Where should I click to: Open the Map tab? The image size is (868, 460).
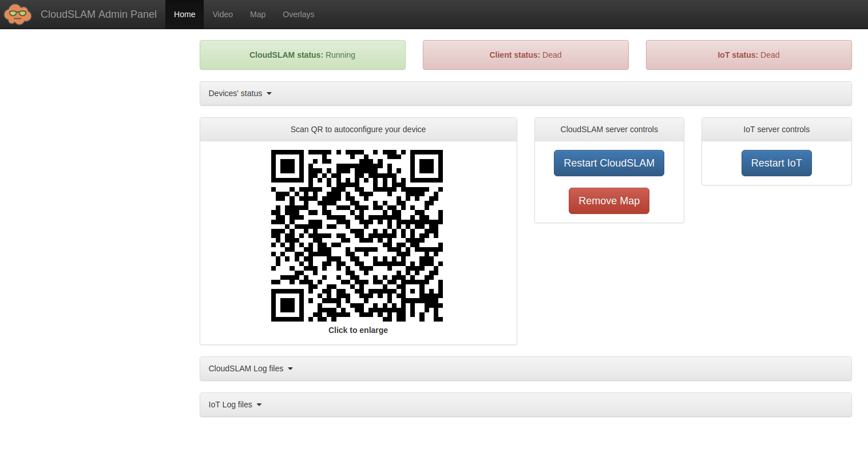click(258, 14)
